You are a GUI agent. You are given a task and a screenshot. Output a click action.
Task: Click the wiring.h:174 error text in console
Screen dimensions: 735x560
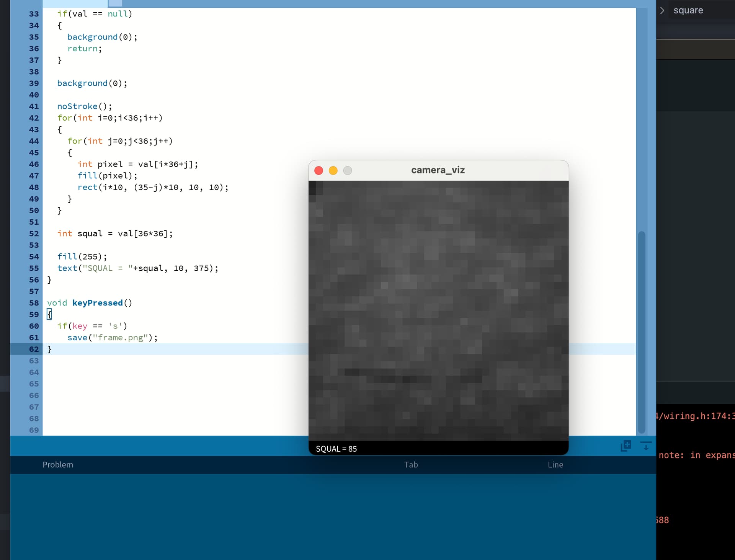click(695, 416)
